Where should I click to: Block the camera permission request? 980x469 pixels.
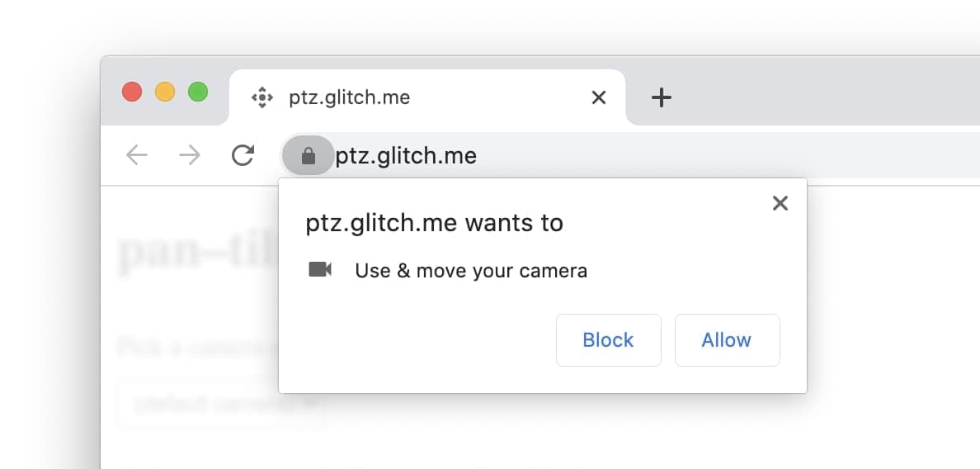pyautogui.click(x=608, y=339)
